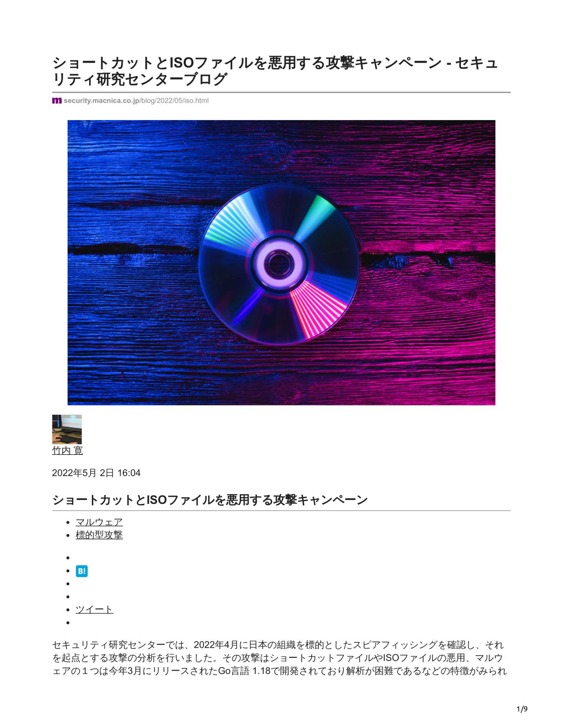This screenshot has width=563, height=728.
Task: Click the ツイート share link
Action: (x=94, y=609)
